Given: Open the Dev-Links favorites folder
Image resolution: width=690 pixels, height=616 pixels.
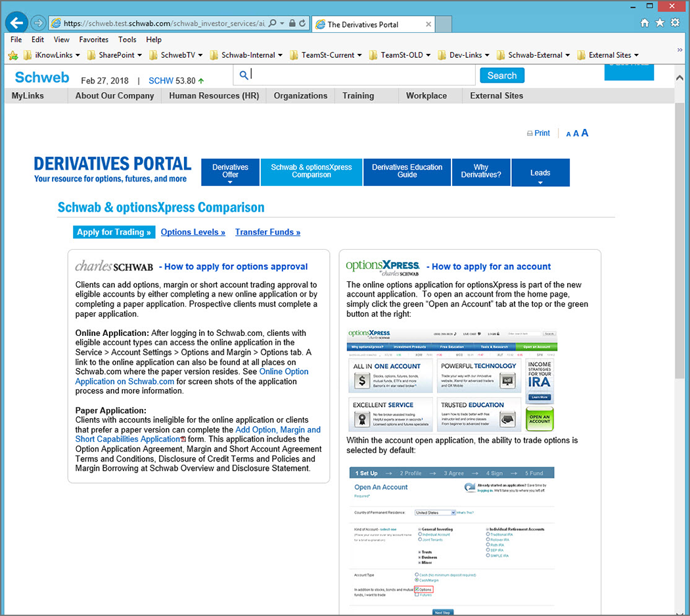Looking at the screenshot, I should [x=464, y=55].
